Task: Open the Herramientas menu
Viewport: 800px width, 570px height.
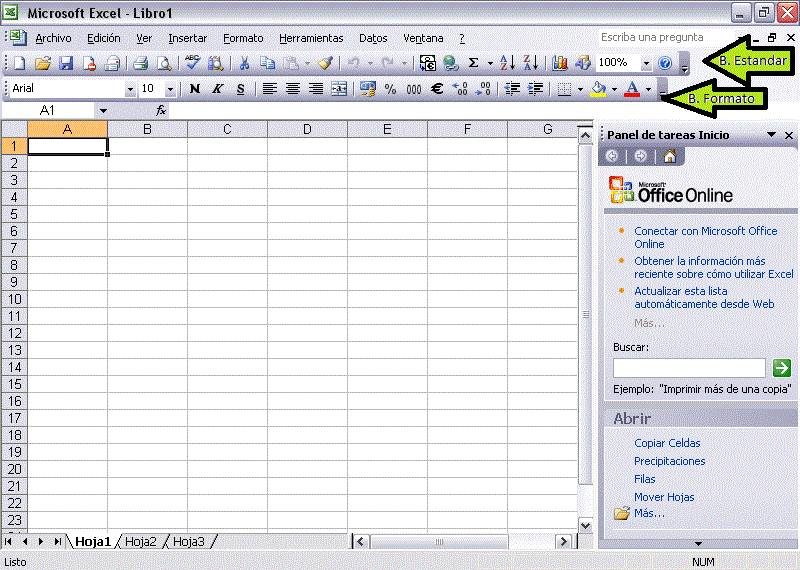Action: (311, 38)
